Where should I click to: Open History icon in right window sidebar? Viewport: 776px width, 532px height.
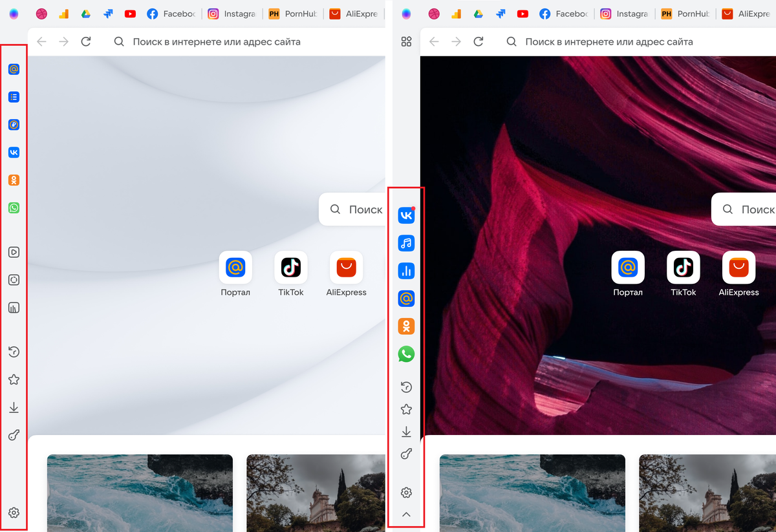click(406, 387)
